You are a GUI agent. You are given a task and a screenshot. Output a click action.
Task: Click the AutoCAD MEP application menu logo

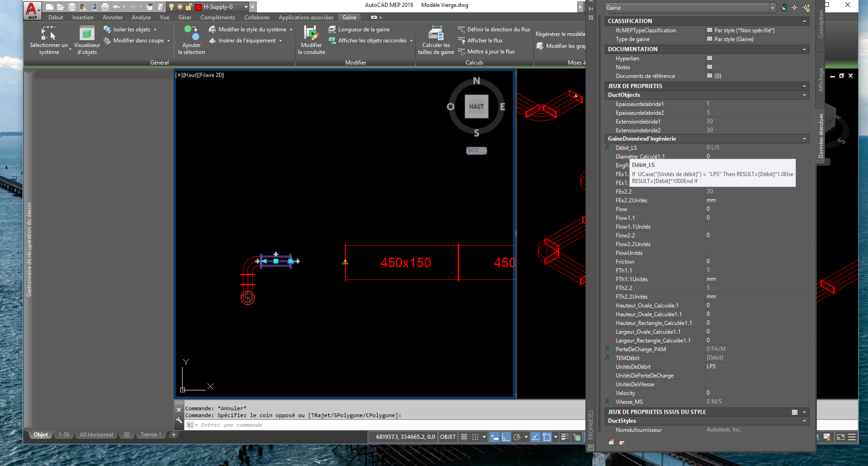coord(32,10)
